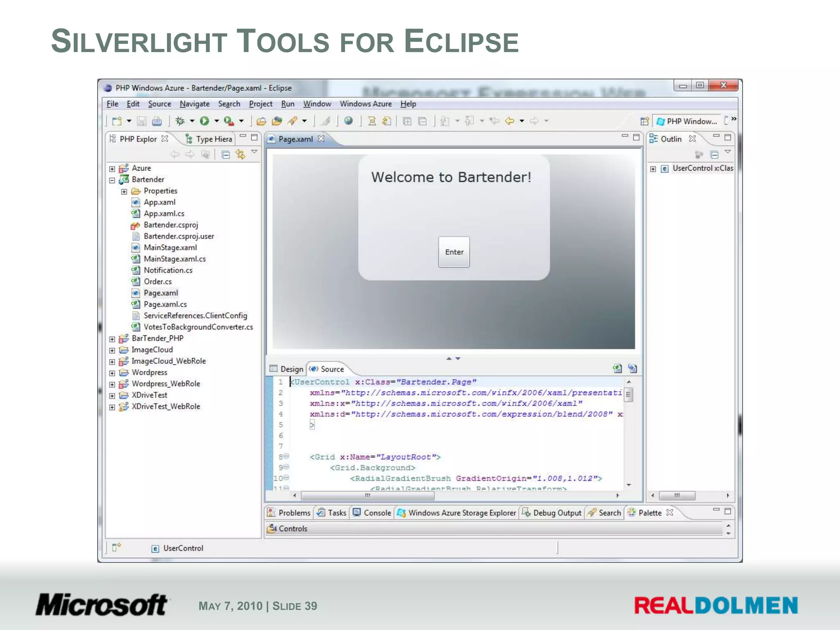Click the New file wizard icon in toolbar
840x630 pixels.
[x=117, y=121]
